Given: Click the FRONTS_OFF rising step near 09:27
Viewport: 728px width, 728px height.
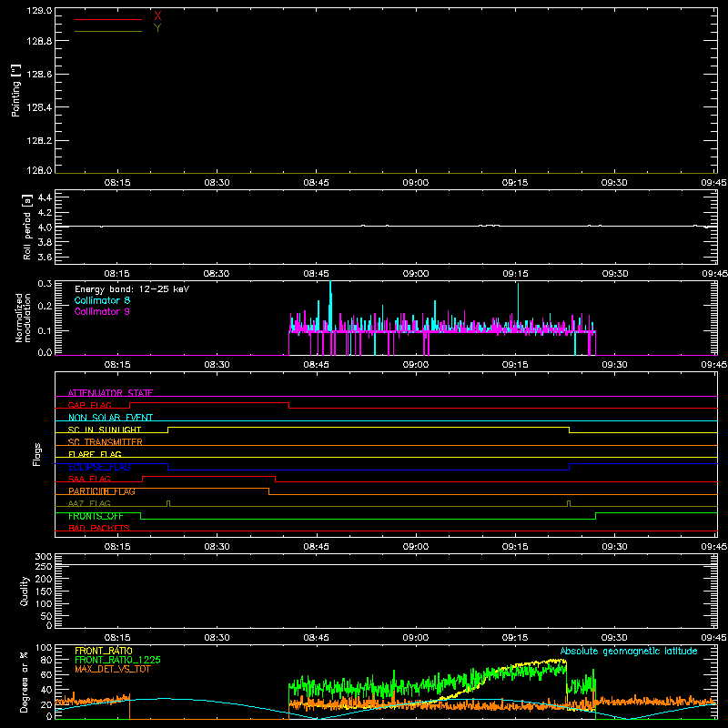Looking at the screenshot, I should (596, 516).
